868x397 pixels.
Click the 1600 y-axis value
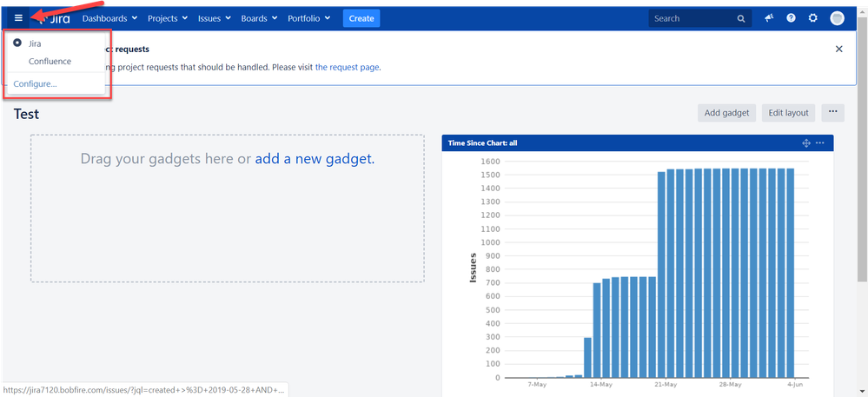coord(490,162)
